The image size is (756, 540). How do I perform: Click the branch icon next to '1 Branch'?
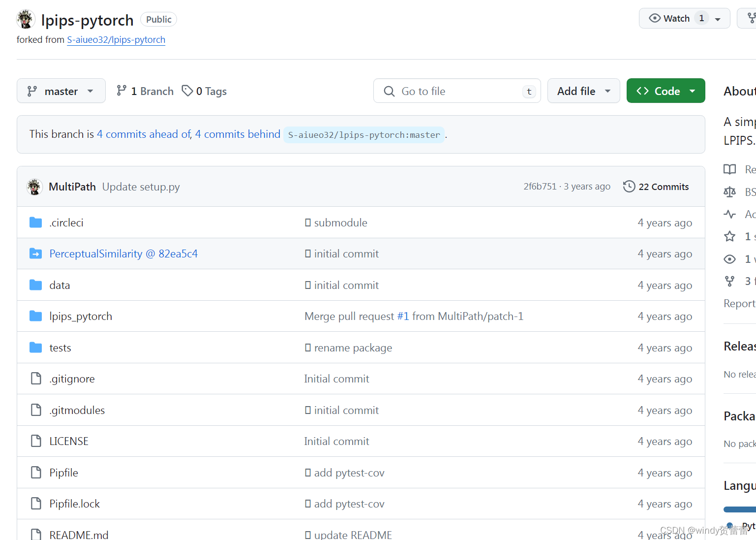tap(121, 91)
